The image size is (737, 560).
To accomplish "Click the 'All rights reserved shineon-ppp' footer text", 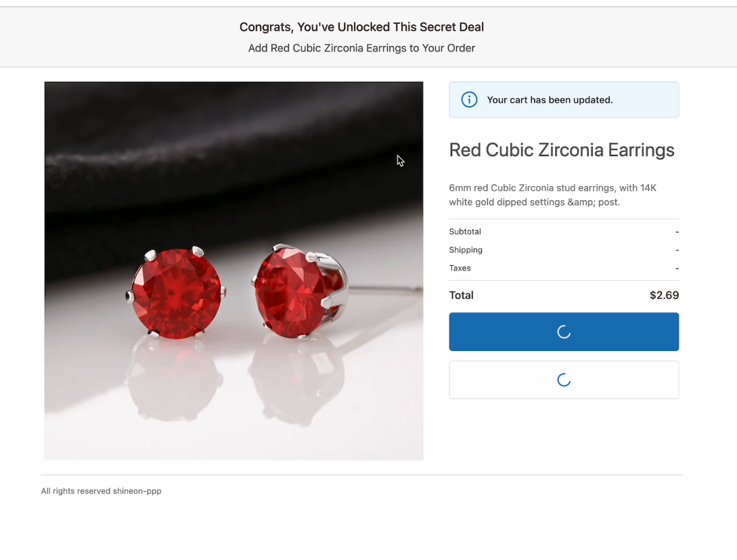I will click(x=101, y=491).
